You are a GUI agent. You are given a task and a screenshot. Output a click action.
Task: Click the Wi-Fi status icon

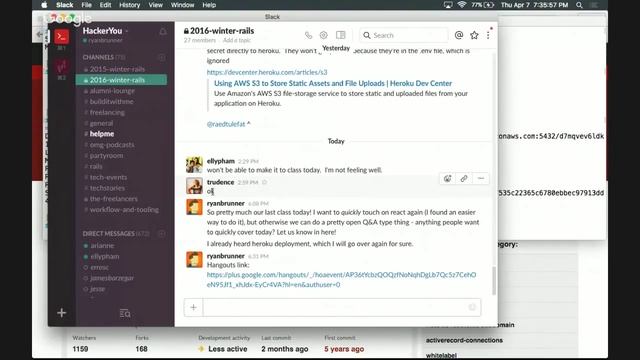click(462, 5)
